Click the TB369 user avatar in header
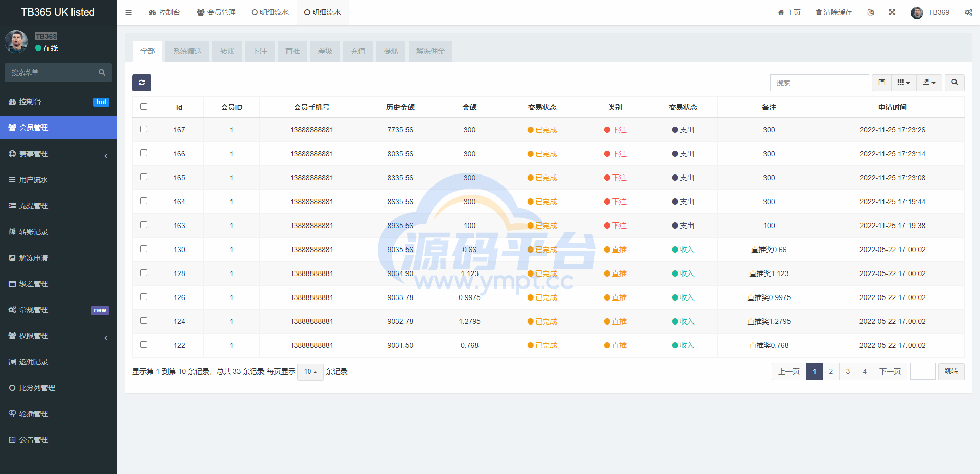The image size is (980, 474). pos(917,13)
